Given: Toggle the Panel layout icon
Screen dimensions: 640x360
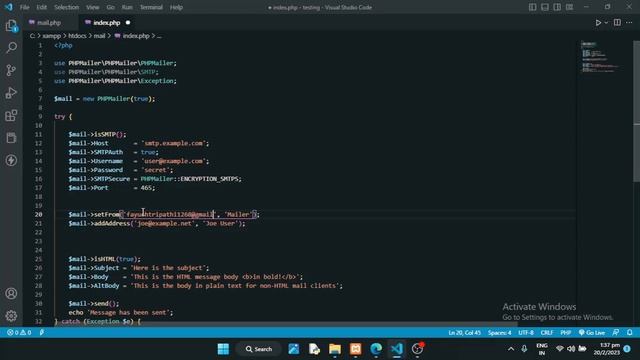Looking at the screenshot, I should coord(544,7).
